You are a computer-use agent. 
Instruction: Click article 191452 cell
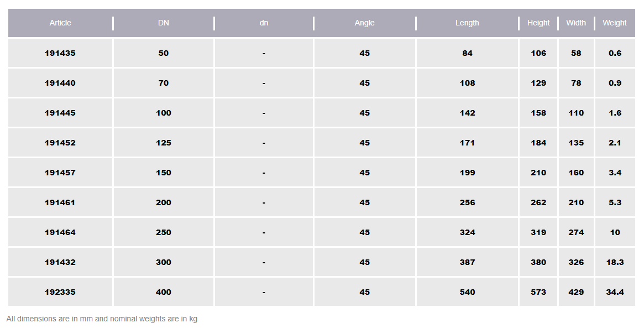pos(60,143)
